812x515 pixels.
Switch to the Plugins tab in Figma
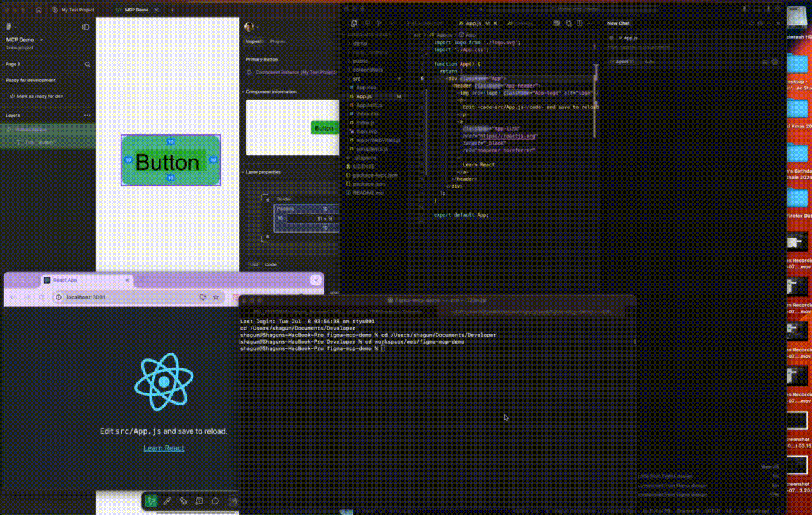[x=277, y=41]
